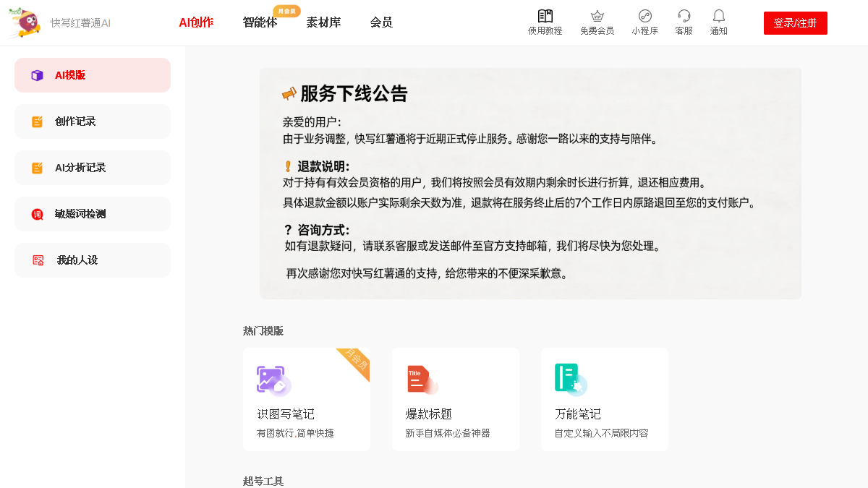Click the text 自定义输入不局限内容
868x488 pixels.
601,433
